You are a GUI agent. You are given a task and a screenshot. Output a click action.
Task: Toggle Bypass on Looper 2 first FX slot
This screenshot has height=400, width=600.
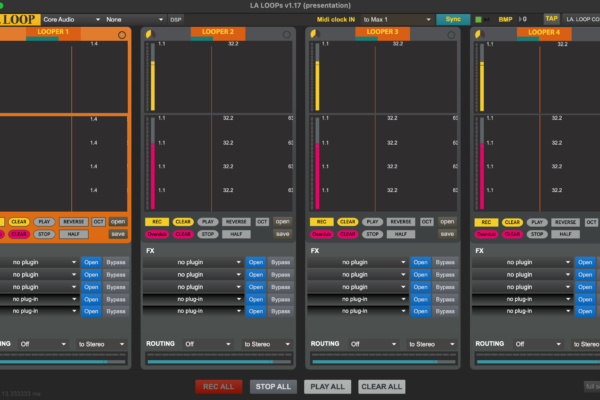click(279, 262)
